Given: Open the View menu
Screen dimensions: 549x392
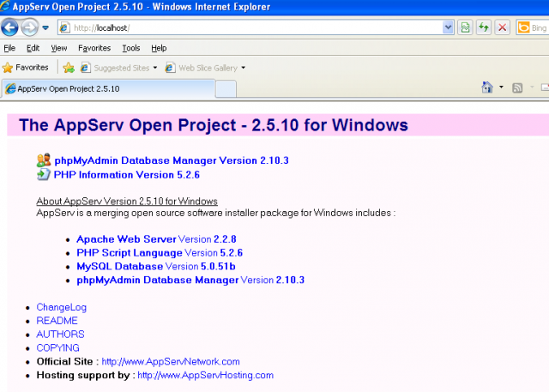Looking at the screenshot, I should click(x=59, y=48).
